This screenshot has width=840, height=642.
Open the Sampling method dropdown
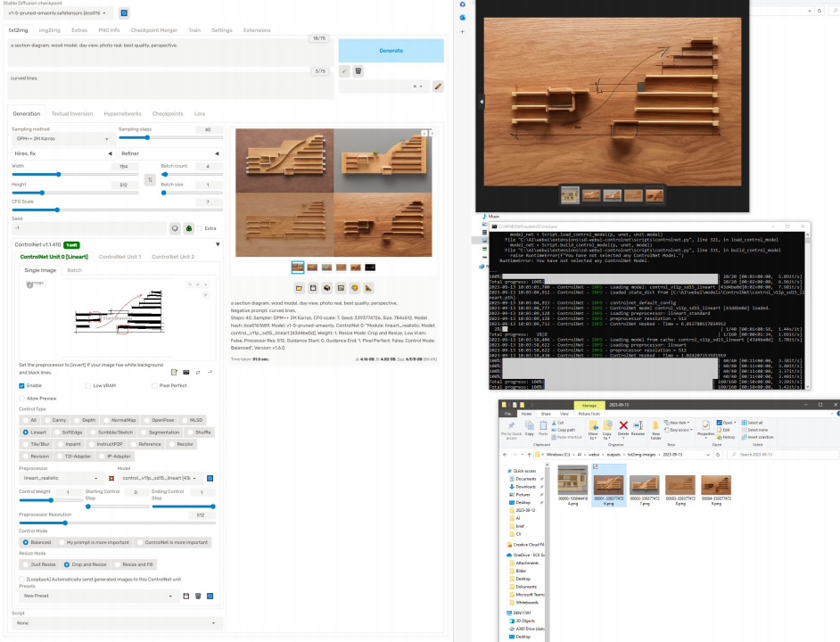click(x=60, y=139)
